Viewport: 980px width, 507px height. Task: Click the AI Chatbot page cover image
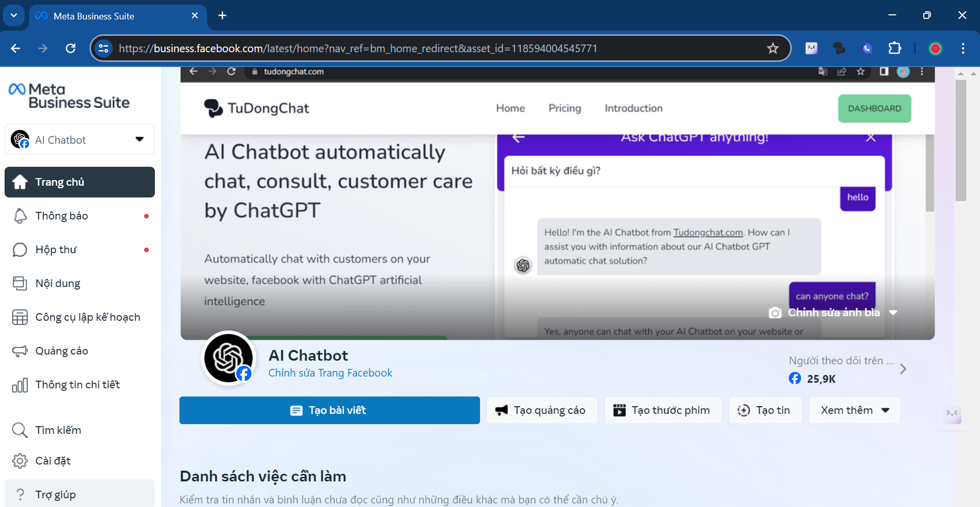pyautogui.click(x=558, y=203)
